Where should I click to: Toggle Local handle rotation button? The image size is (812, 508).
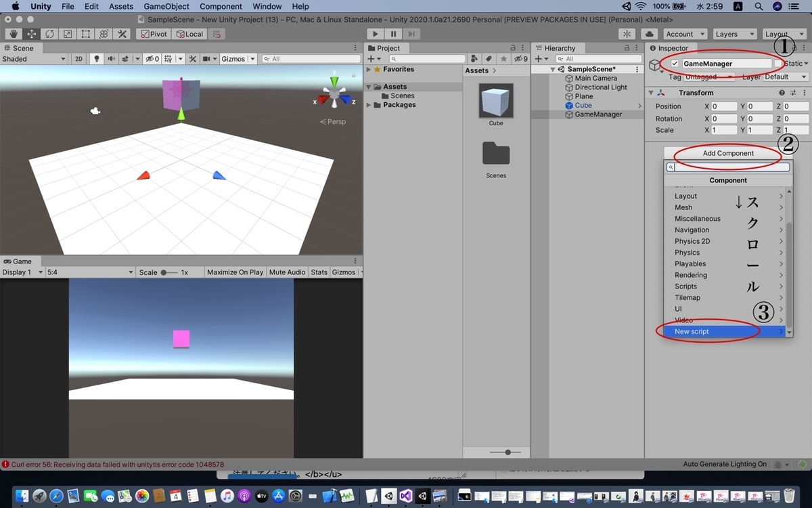coord(189,34)
